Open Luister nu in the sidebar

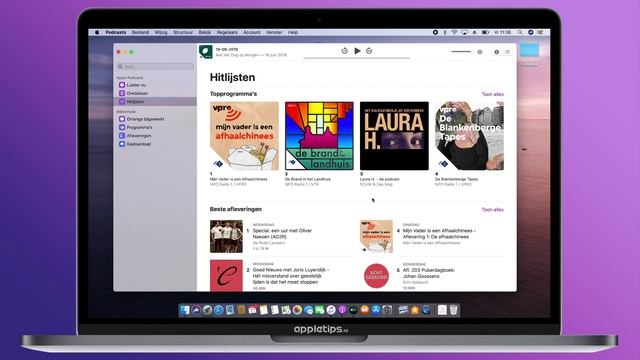pyautogui.click(x=155, y=85)
